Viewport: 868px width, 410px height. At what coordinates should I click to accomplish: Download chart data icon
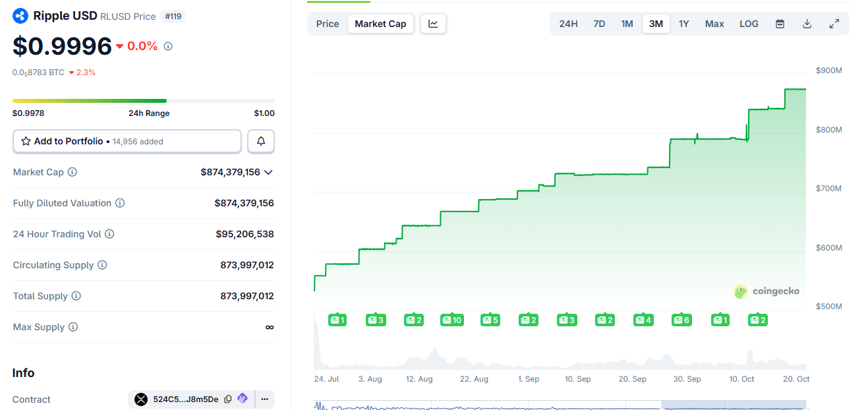coord(807,24)
